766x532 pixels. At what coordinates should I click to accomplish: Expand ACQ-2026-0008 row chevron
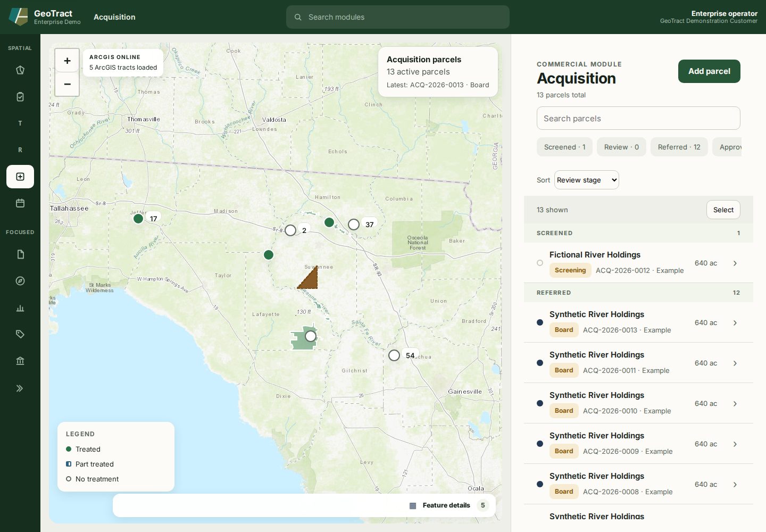tap(735, 484)
